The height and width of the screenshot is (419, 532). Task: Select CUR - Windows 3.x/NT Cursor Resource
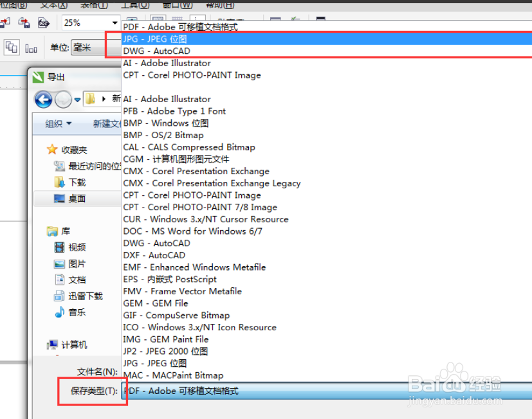click(206, 219)
